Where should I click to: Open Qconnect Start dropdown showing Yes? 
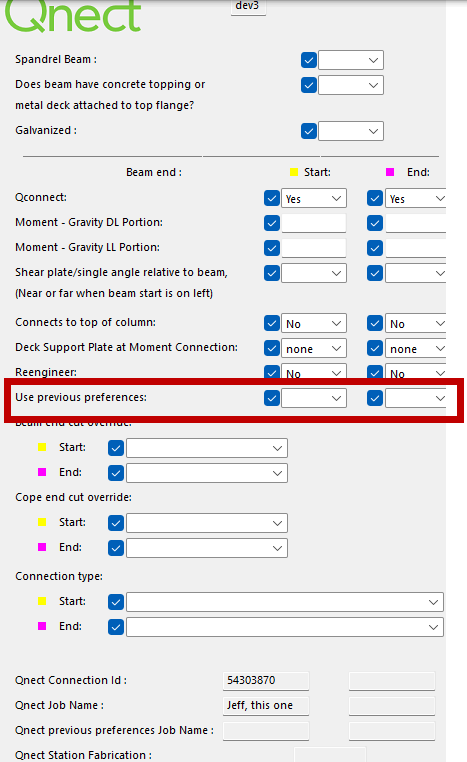pos(314,198)
